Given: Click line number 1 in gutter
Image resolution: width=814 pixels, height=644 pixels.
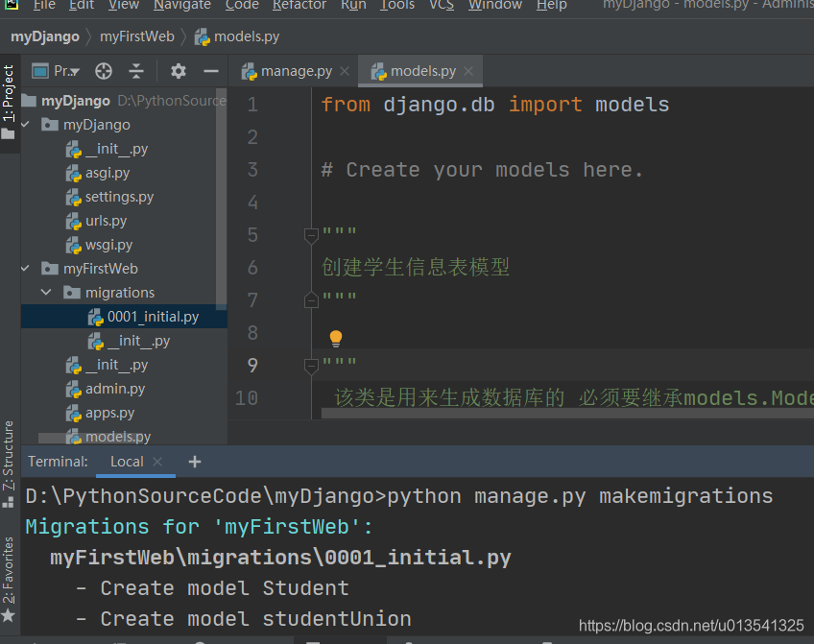Looking at the screenshot, I should point(252,105).
